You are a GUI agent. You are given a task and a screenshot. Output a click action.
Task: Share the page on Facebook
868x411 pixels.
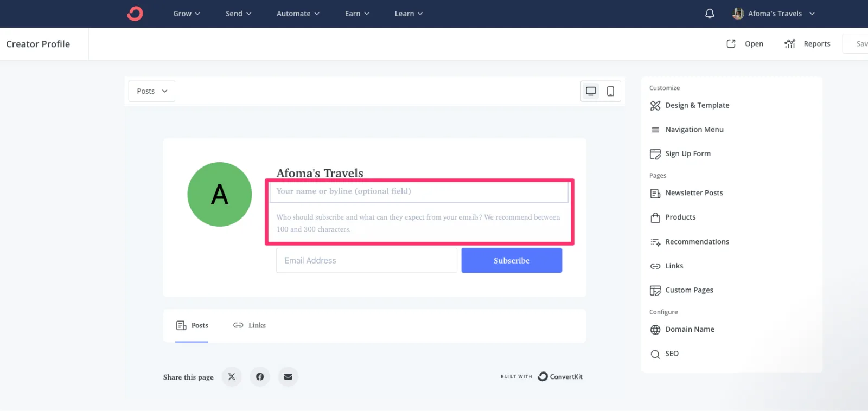[x=260, y=377]
